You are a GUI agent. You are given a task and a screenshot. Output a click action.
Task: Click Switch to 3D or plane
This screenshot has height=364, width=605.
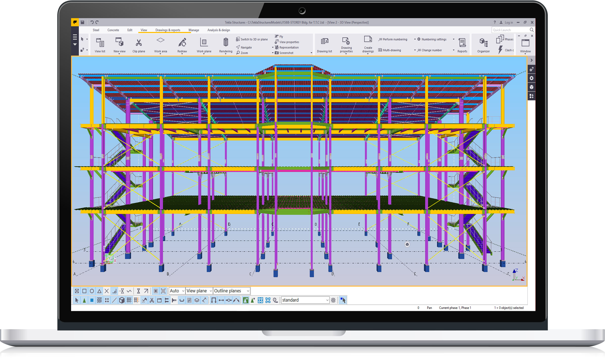click(252, 39)
